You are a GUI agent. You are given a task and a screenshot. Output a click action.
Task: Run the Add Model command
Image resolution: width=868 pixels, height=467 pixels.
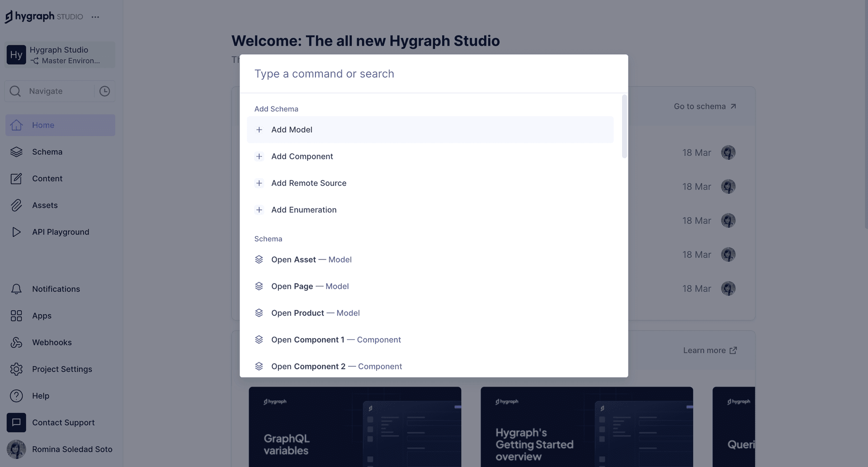(430, 130)
